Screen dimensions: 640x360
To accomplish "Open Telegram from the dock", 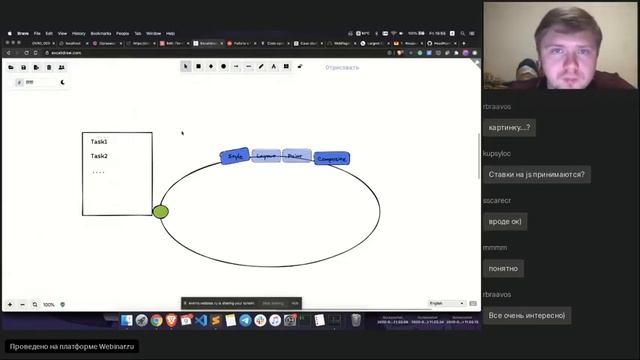I will pyautogui.click(x=245, y=320).
